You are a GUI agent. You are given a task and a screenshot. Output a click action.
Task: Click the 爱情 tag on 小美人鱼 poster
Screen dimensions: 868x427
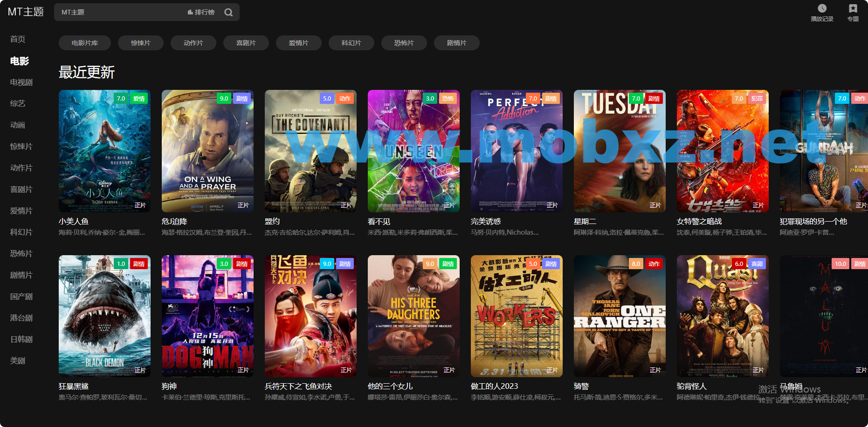[x=139, y=98]
